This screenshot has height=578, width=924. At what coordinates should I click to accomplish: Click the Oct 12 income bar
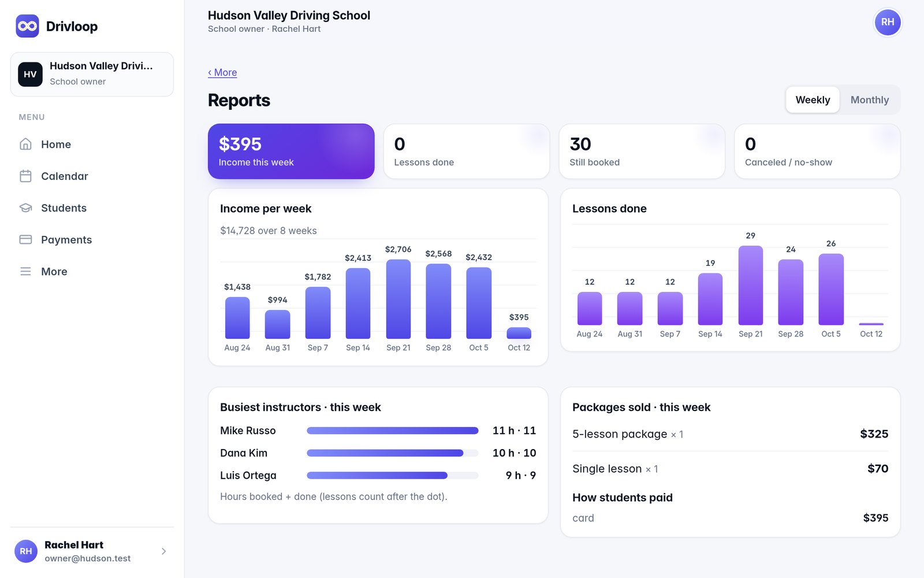pyautogui.click(x=519, y=333)
